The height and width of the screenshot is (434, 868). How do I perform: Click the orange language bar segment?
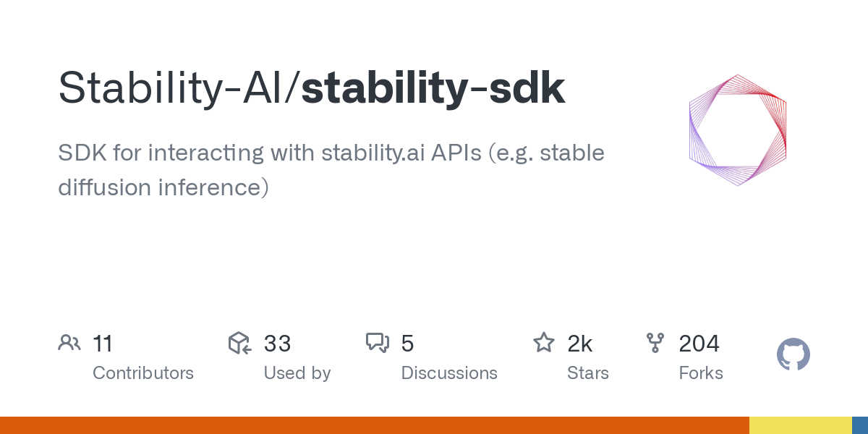pos(374,425)
